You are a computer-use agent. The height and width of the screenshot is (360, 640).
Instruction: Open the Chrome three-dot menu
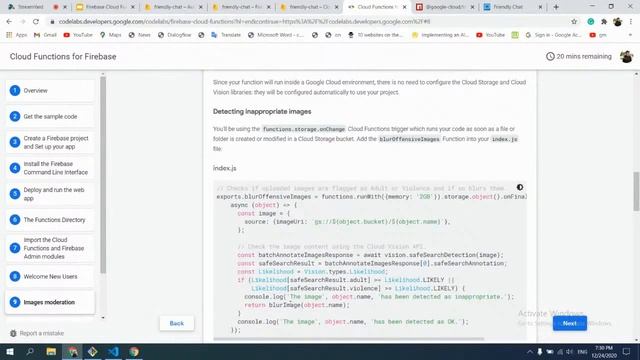tap(631, 22)
